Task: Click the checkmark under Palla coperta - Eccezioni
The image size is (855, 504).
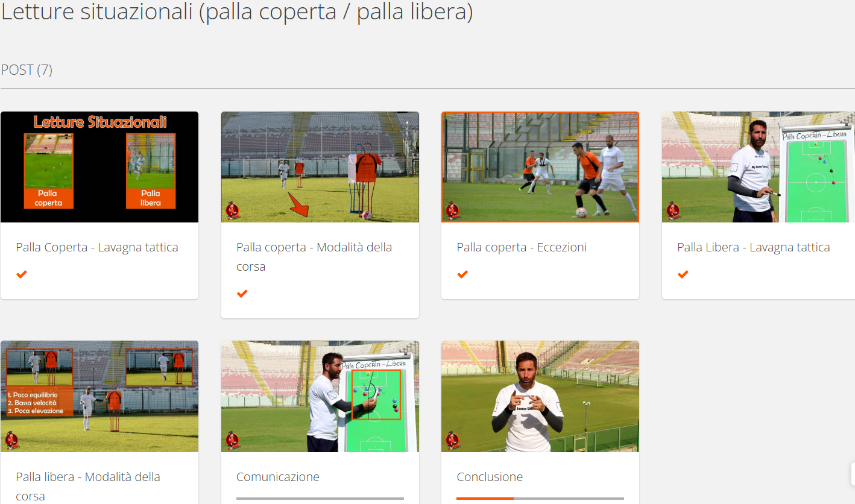Action: pyautogui.click(x=462, y=274)
